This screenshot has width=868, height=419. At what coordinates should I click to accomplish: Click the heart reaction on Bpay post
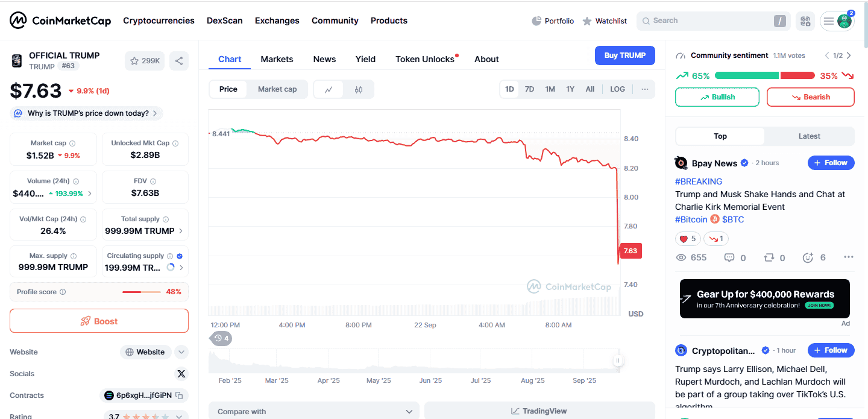tap(688, 239)
